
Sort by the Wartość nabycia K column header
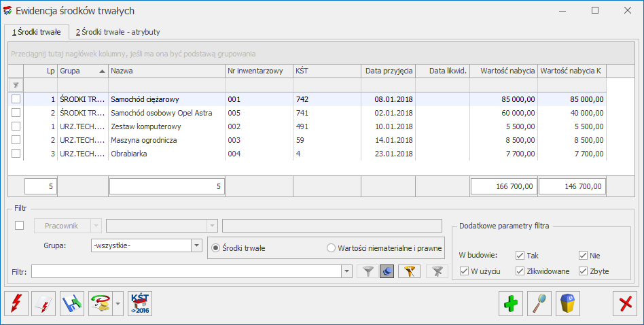tap(572, 71)
